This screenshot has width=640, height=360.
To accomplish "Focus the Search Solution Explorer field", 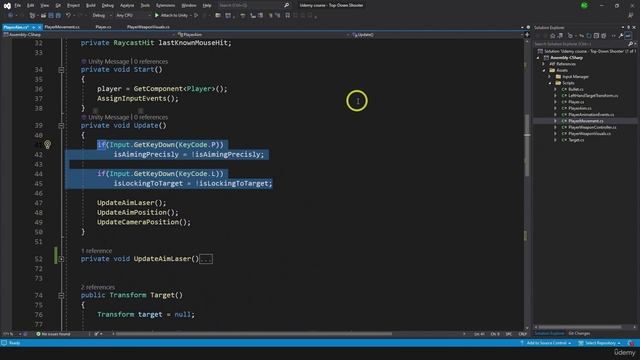I will (582, 44).
